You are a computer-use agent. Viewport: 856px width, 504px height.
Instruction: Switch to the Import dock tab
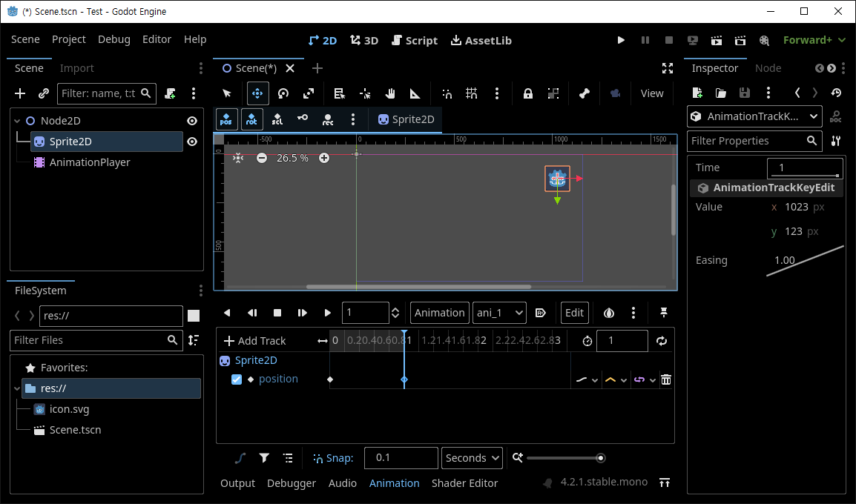pos(77,68)
